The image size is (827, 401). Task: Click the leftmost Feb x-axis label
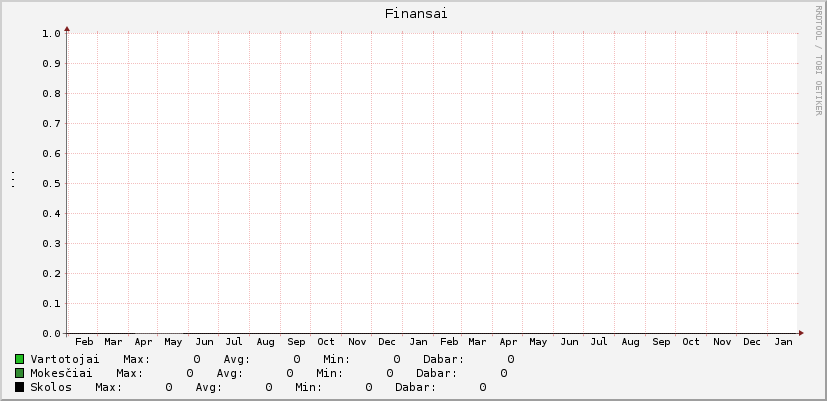tap(84, 342)
